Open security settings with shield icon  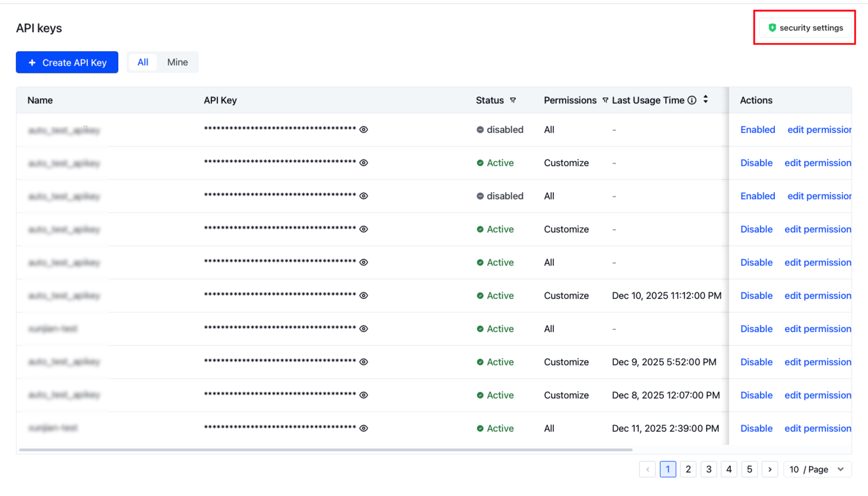coord(805,28)
